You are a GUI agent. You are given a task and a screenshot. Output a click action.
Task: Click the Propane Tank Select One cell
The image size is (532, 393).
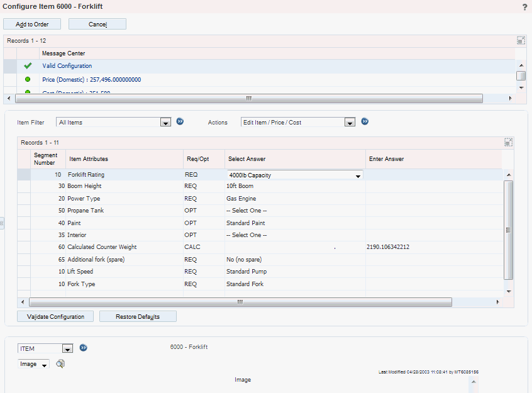[247, 211]
